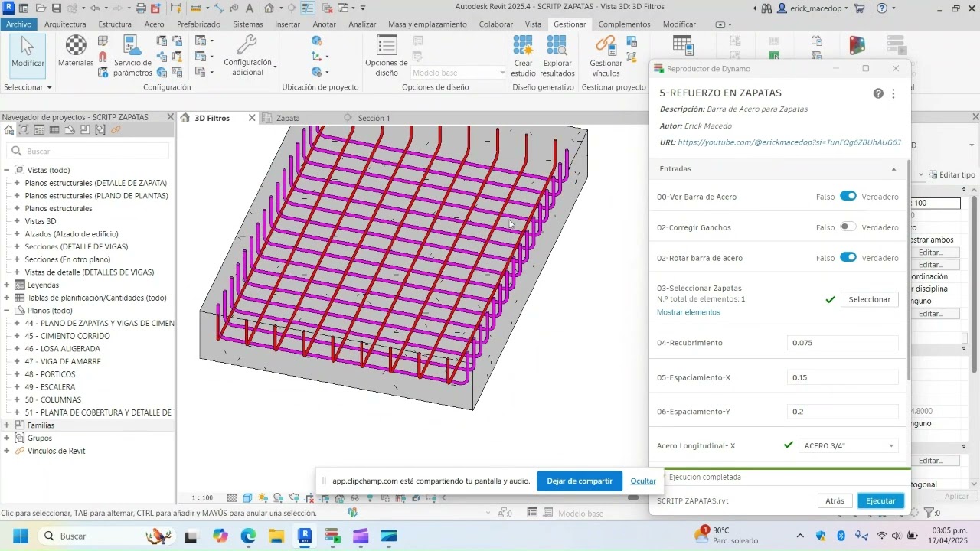This screenshot has height=551, width=980.
Task: Click the Undo arrow in quick access toolbar
Action: coord(94,8)
